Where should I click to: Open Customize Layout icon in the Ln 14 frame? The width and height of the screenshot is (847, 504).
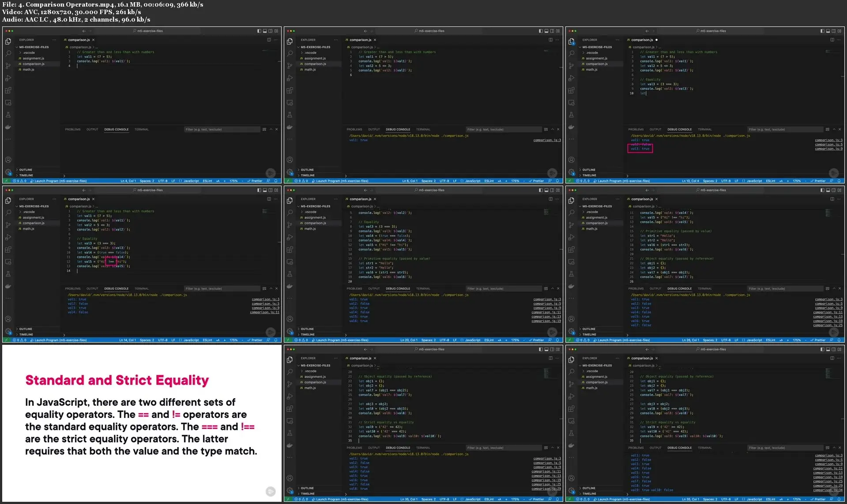click(x=276, y=190)
